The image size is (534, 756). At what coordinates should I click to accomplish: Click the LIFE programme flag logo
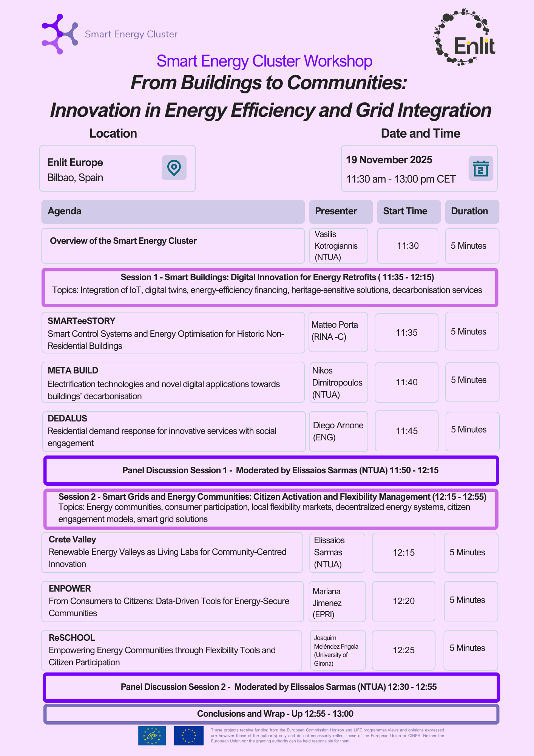tap(152, 736)
